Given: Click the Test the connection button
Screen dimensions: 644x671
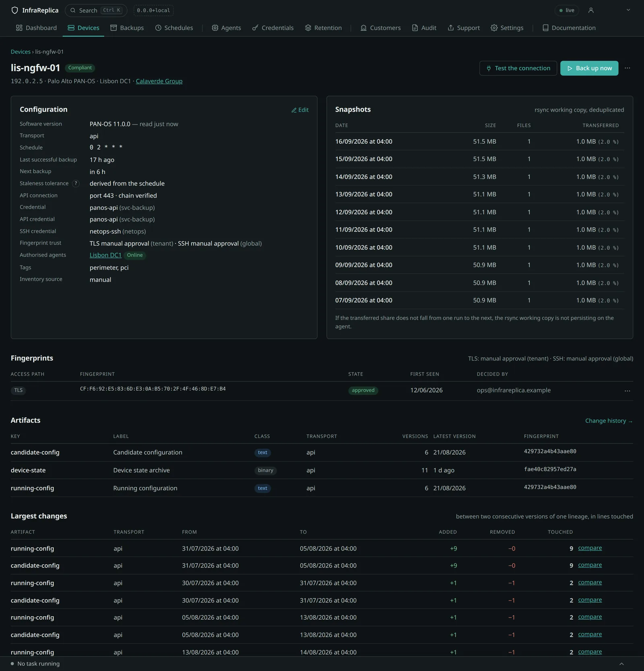Looking at the screenshot, I should click(518, 68).
